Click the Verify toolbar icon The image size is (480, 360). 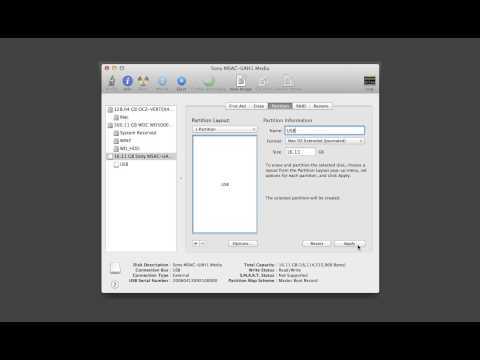[x=112, y=81]
